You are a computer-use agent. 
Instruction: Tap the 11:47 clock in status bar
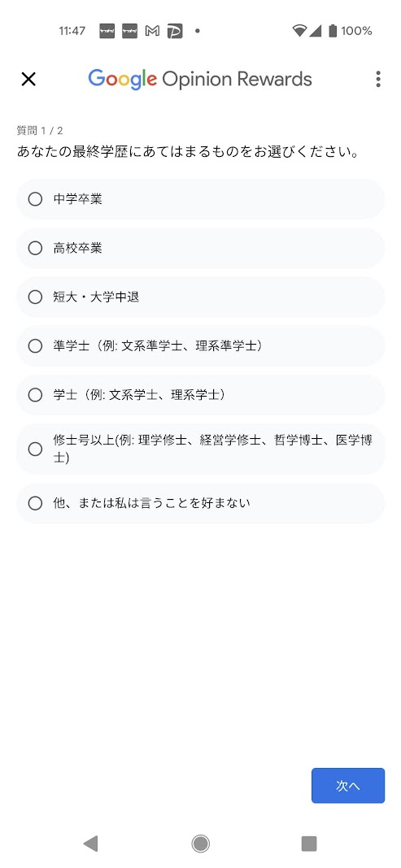(x=72, y=31)
